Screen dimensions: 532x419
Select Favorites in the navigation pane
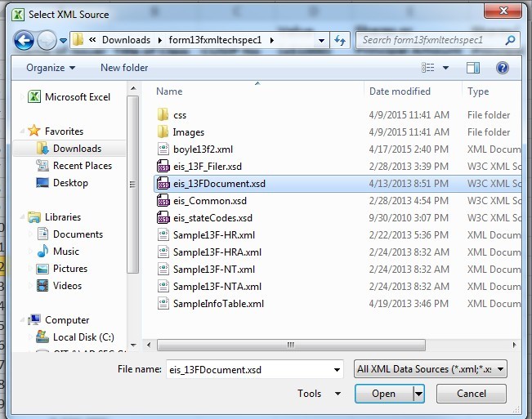[x=56, y=131]
